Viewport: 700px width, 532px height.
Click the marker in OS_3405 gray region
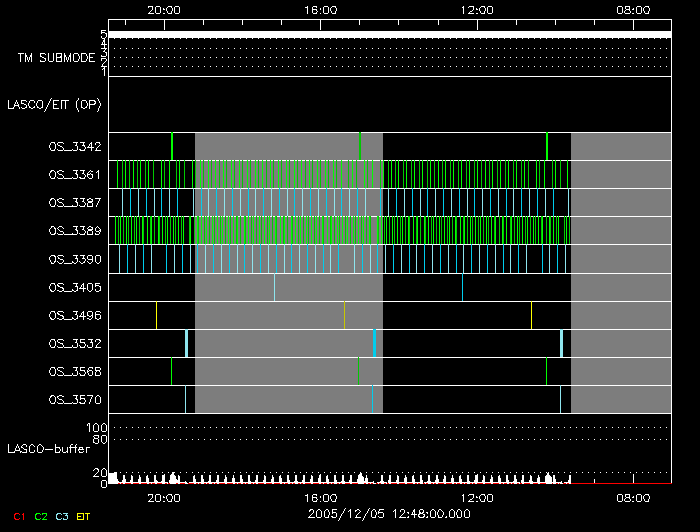[x=275, y=287]
